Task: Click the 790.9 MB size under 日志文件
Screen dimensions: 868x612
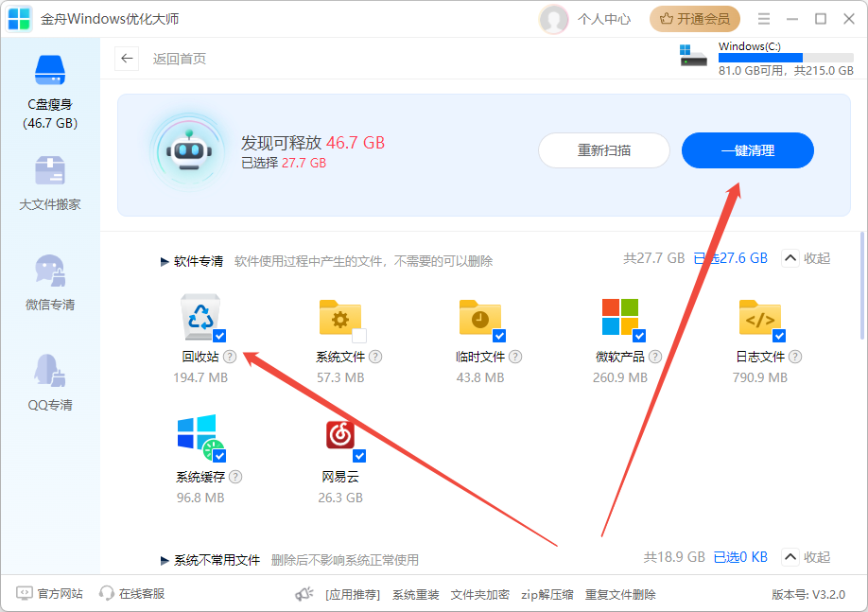Action: [x=760, y=377]
